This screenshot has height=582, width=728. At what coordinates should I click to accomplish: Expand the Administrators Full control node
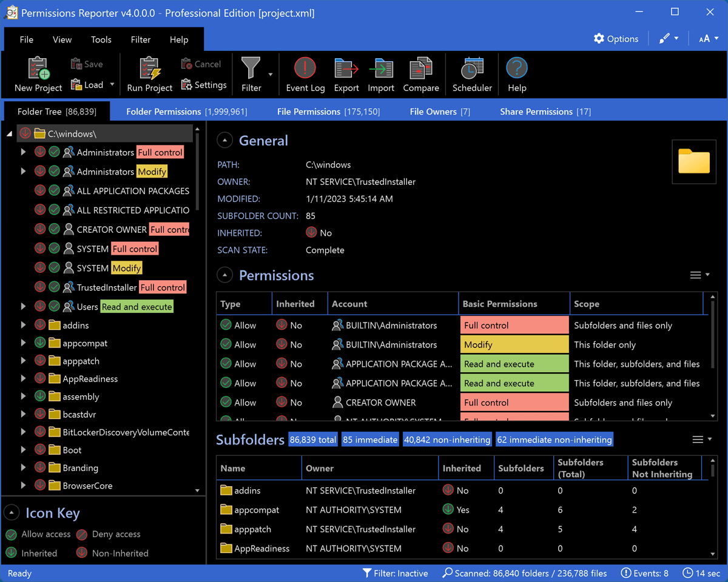pyautogui.click(x=24, y=152)
